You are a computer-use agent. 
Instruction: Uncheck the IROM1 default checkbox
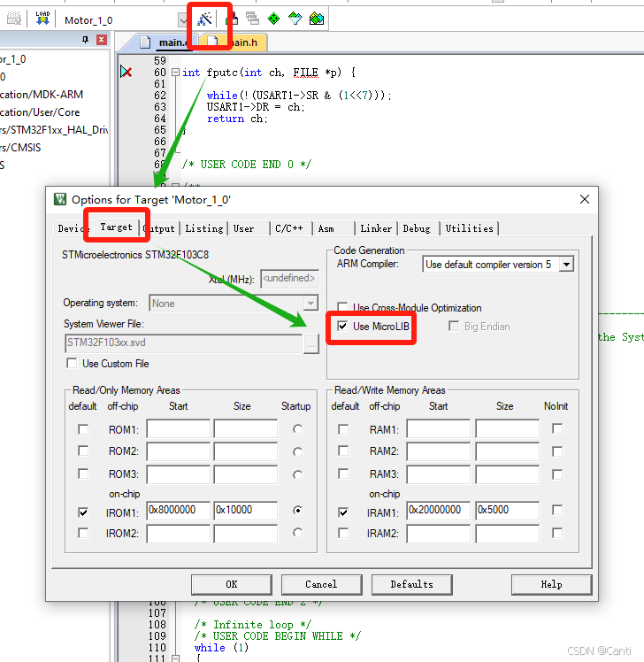(83, 512)
